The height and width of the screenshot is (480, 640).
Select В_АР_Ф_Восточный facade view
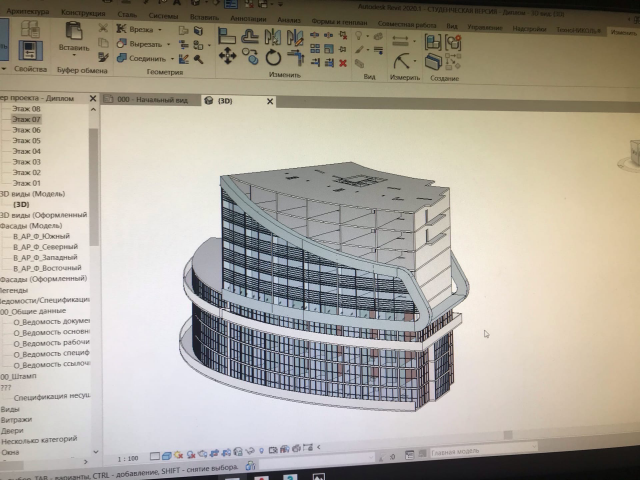click(x=47, y=268)
